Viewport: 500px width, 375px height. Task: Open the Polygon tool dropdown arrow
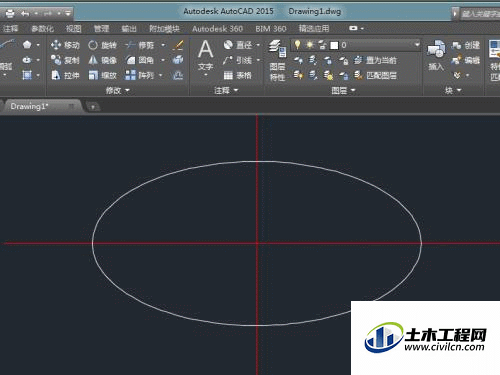tap(38, 45)
